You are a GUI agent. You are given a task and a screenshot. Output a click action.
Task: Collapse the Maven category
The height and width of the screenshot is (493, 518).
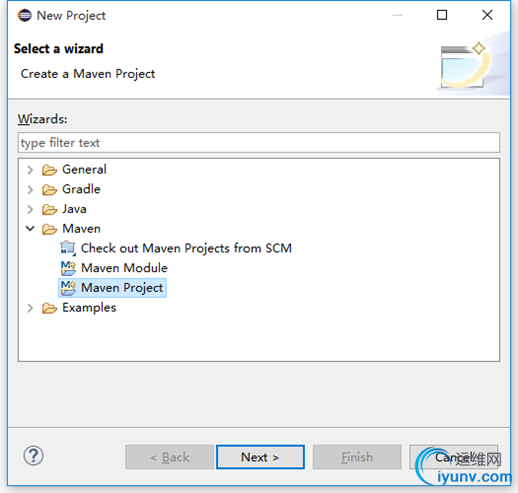(x=30, y=229)
